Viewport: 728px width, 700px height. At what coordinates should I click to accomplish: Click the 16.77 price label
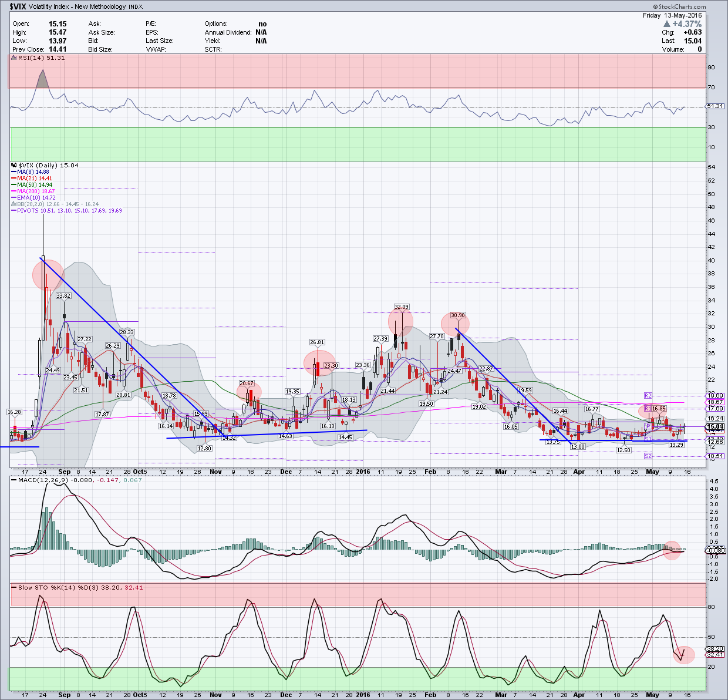pyautogui.click(x=592, y=409)
